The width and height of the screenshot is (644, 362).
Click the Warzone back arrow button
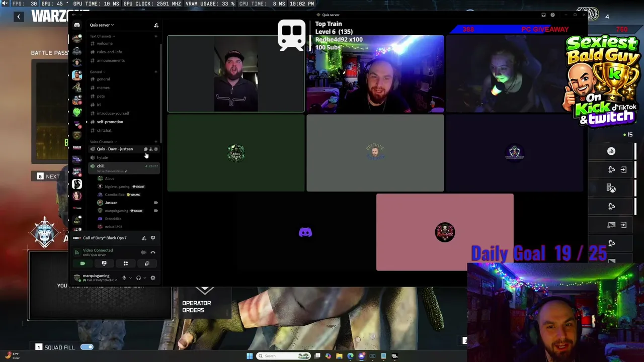tap(19, 17)
